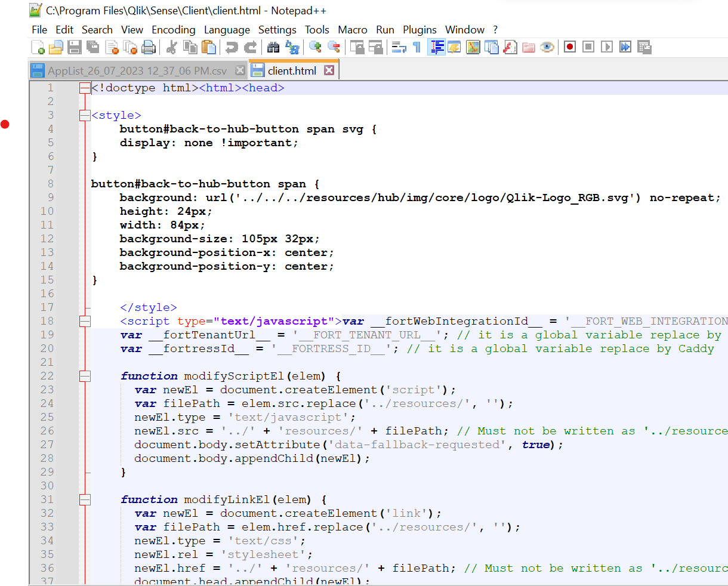Open the Document Map via its toolbar icon
The height and width of the screenshot is (586, 728).
(472, 47)
